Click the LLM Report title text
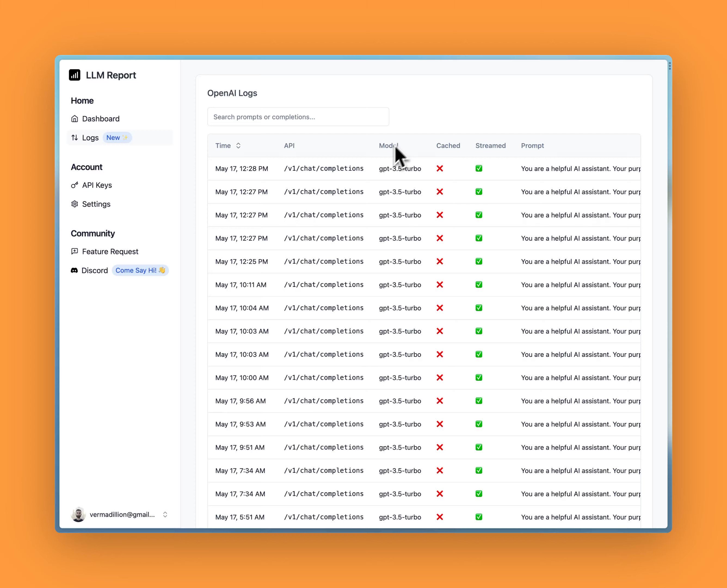This screenshot has height=588, width=727. [111, 75]
